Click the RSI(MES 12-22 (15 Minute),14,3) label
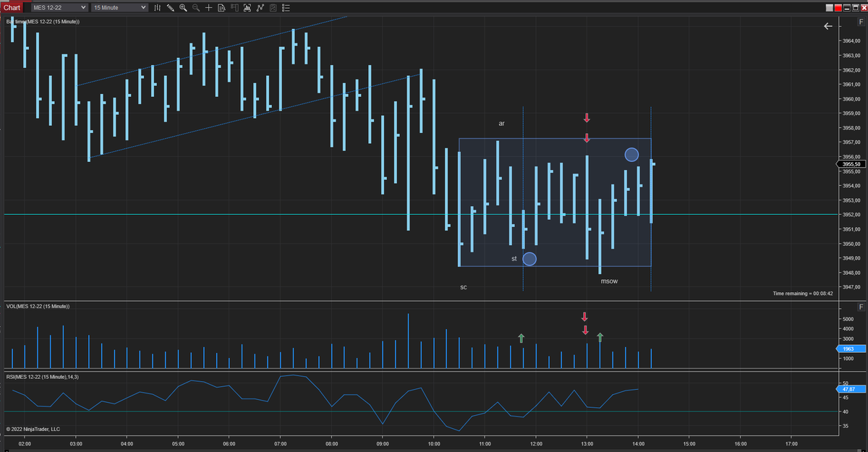 point(42,377)
